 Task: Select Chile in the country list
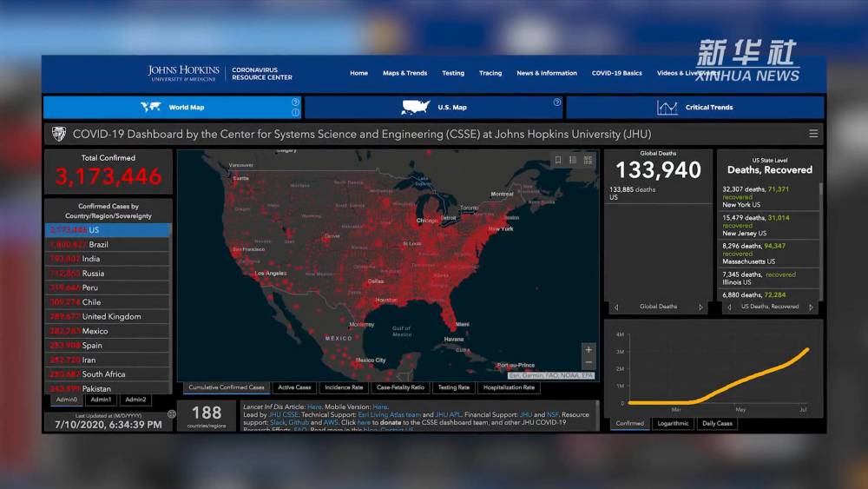(x=108, y=301)
